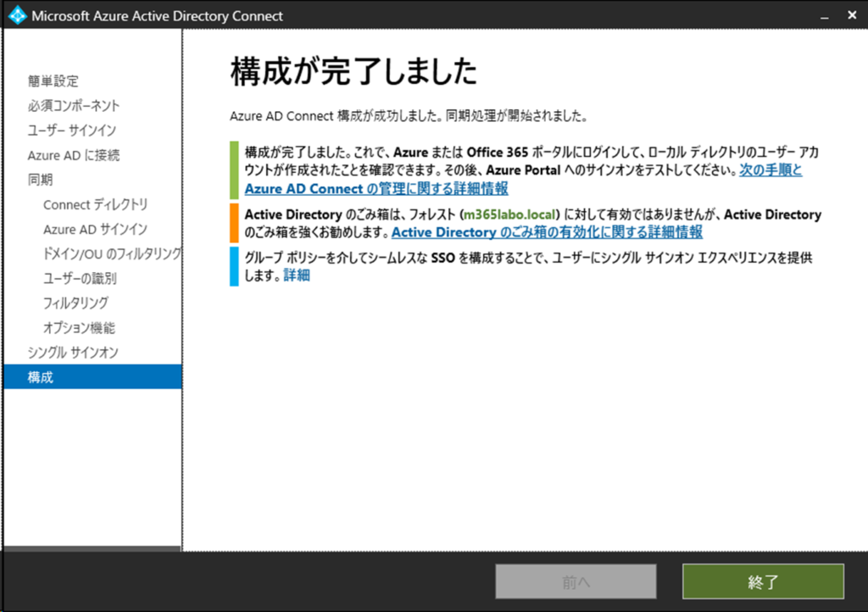Click the m365labo.local forest name
Screen dimensions: 868x612
509,214
